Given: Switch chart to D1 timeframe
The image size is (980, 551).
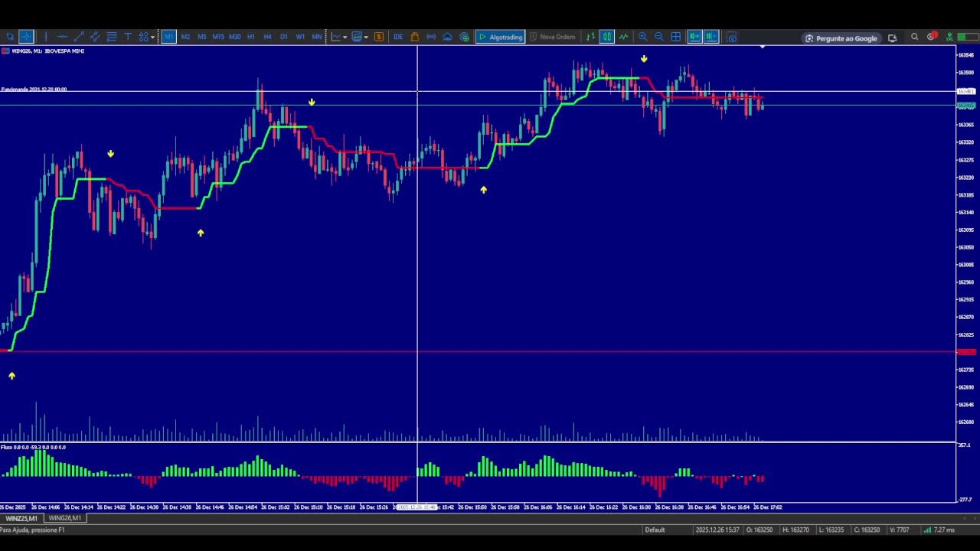Looking at the screenshot, I should (284, 37).
